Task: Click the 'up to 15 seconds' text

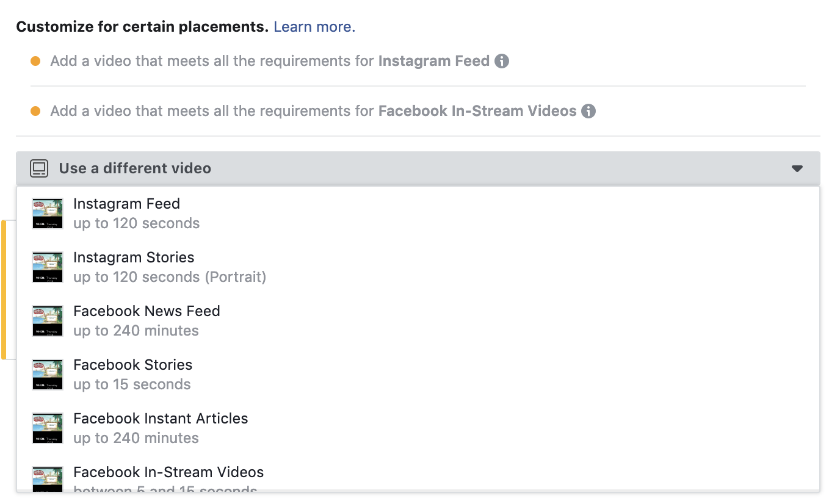Action: pyautogui.click(x=132, y=384)
